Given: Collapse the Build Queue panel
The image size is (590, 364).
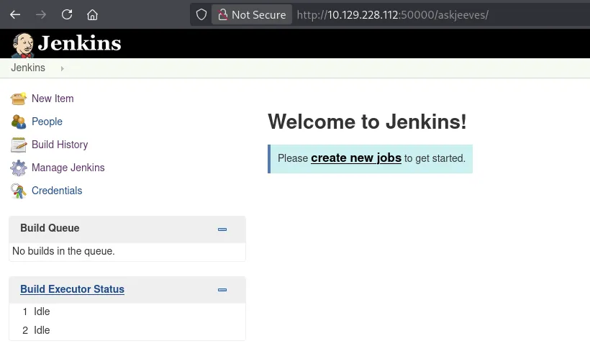Looking at the screenshot, I should [222, 229].
